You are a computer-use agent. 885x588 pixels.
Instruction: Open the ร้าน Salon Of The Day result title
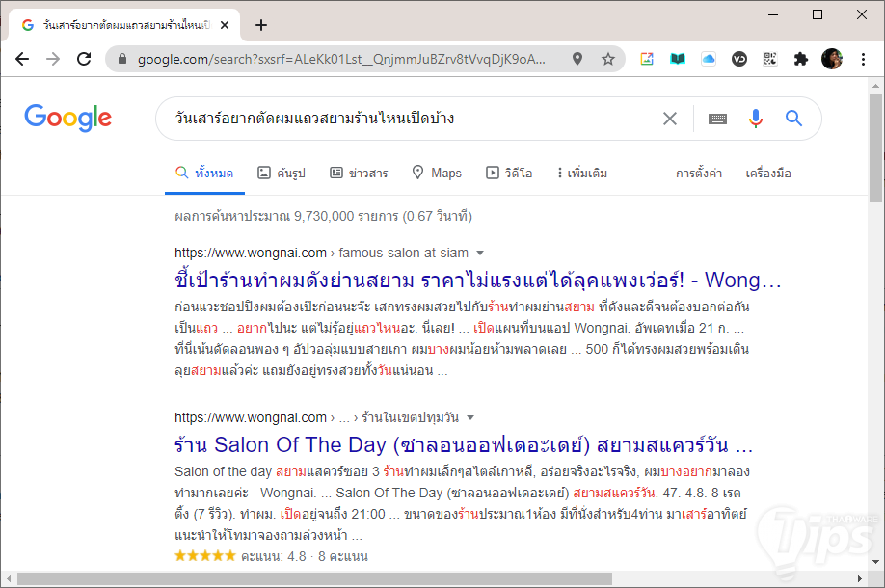(x=464, y=444)
